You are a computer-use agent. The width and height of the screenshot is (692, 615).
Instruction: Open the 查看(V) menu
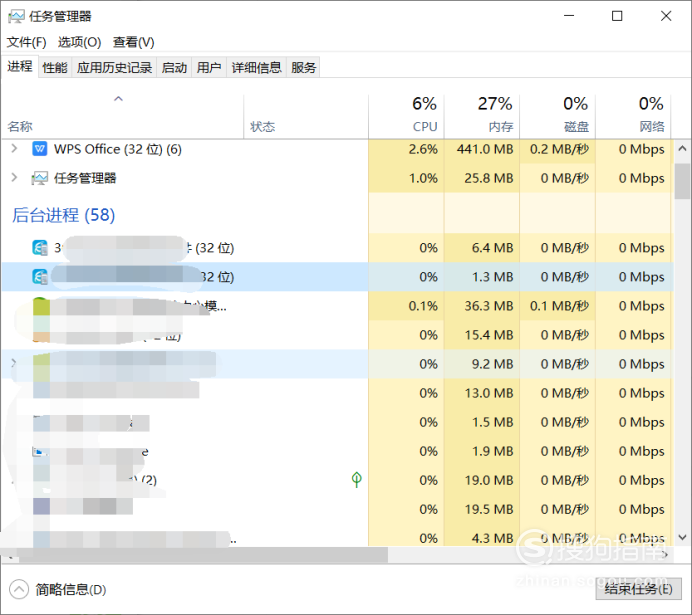(x=134, y=42)
